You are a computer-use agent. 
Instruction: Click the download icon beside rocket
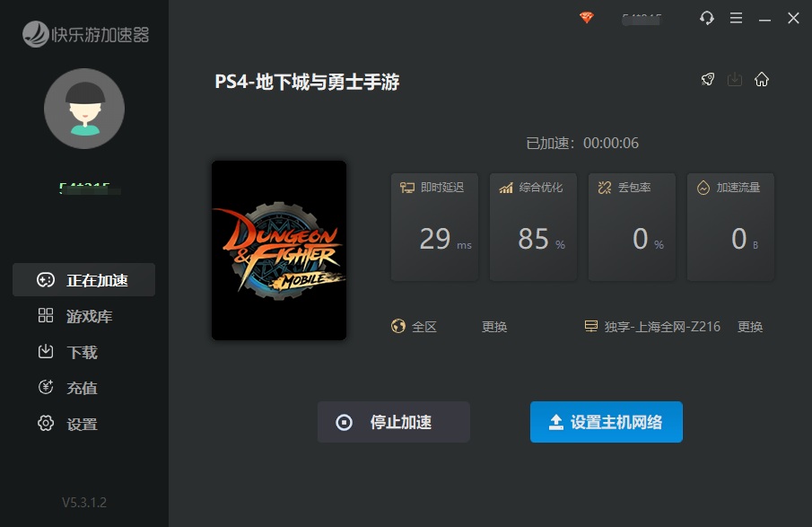pos(734,79)
